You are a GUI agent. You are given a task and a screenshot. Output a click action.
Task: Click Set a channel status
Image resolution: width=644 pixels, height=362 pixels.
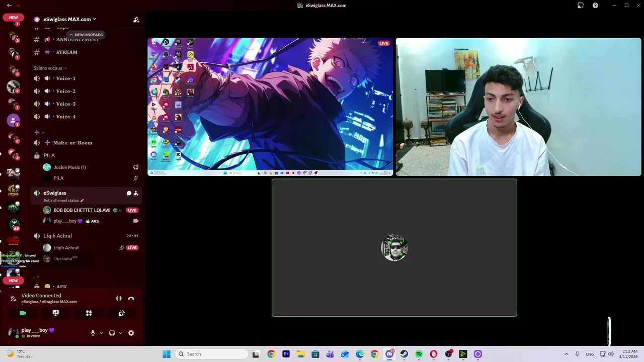[x=63, y=201]
